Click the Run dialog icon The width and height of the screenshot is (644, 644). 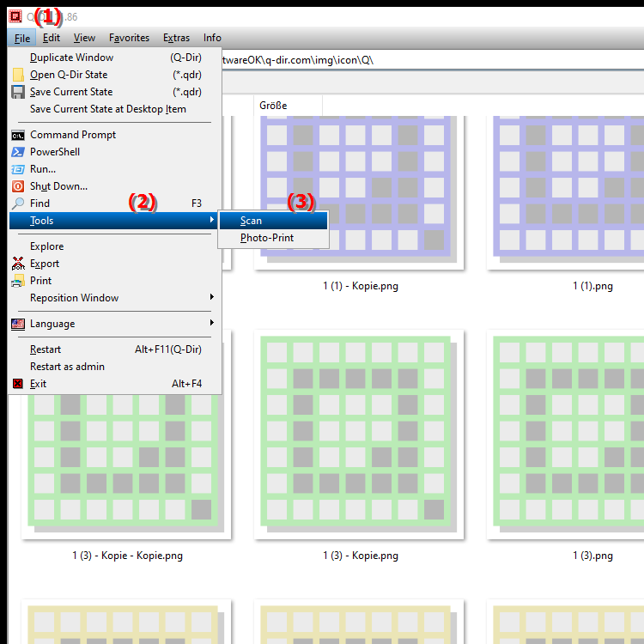tap(18, 169)
